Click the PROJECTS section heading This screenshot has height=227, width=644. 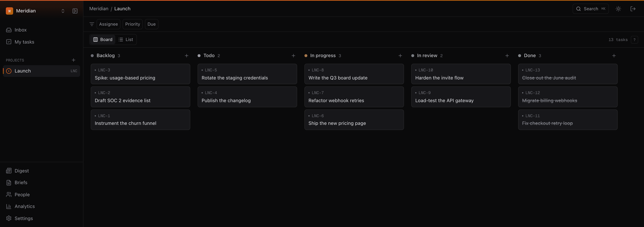15,60
